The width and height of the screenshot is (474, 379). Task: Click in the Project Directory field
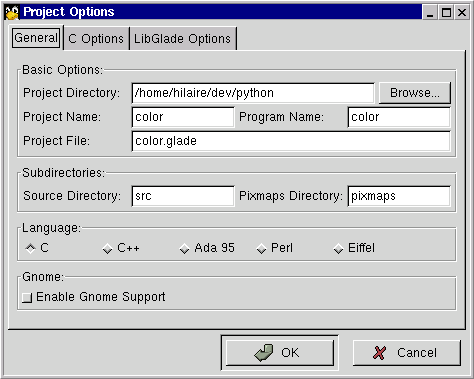tap(253, 93)
